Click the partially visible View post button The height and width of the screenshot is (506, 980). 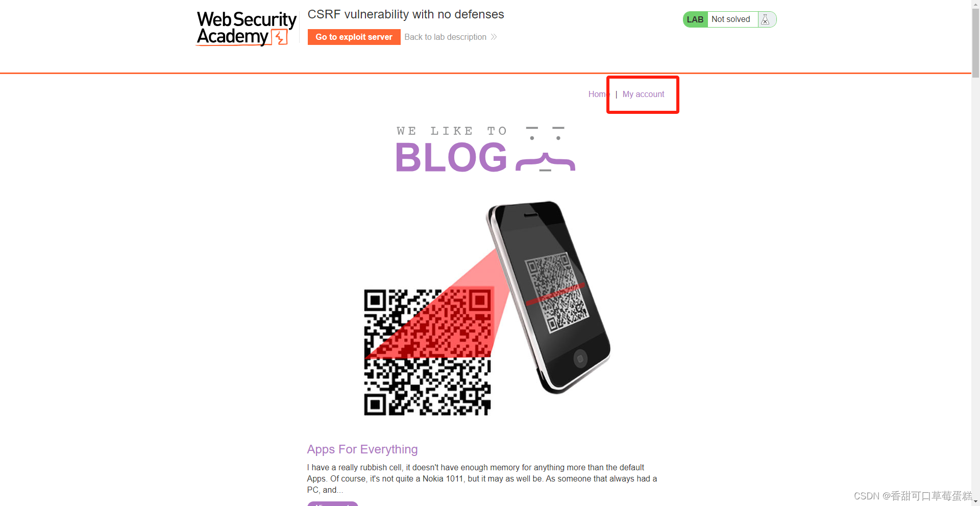click(x=332, y=503)
